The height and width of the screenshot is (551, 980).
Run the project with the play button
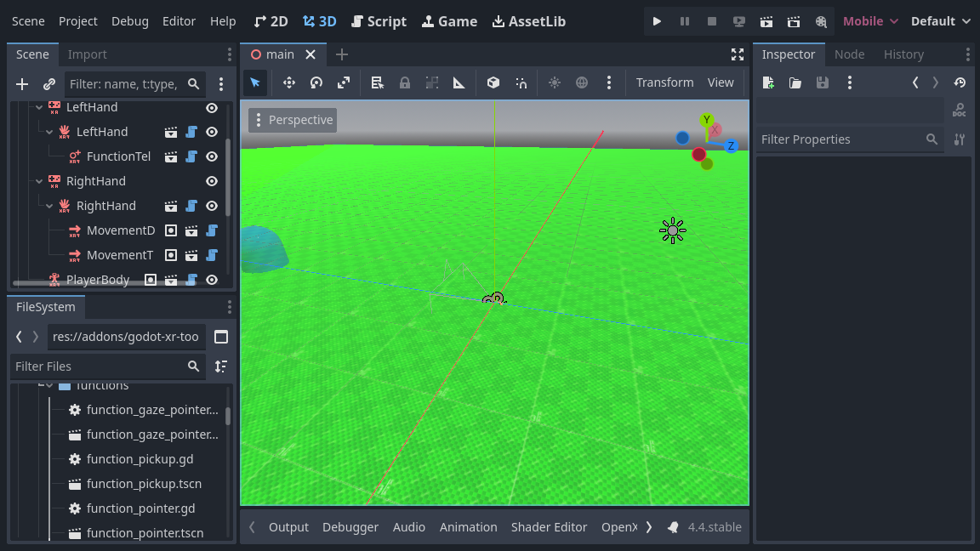point(656,21)
